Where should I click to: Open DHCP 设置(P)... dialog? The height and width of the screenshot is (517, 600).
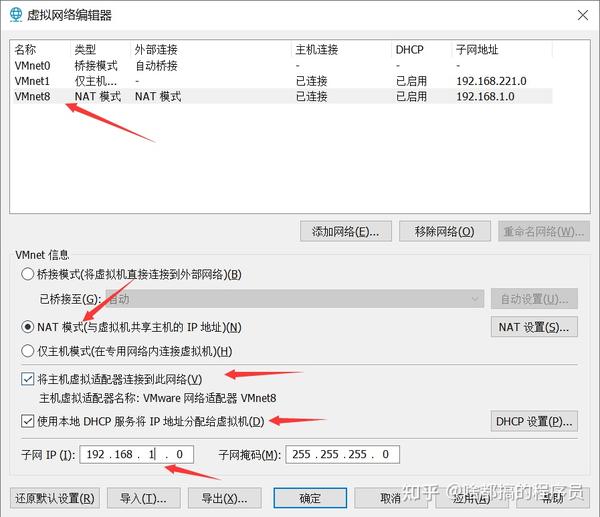pyautogui.click(x=534, y=421)
